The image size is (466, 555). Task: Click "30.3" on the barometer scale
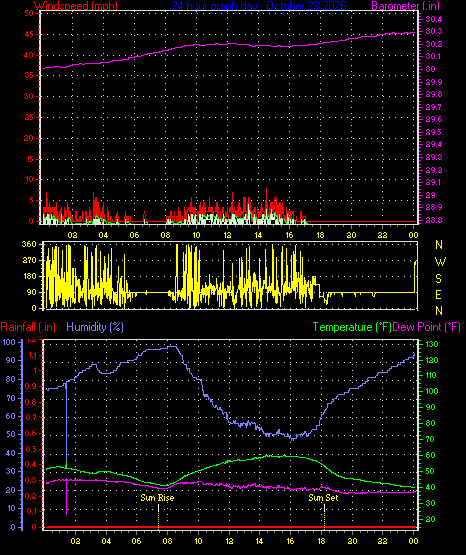[x=433, y=32]
